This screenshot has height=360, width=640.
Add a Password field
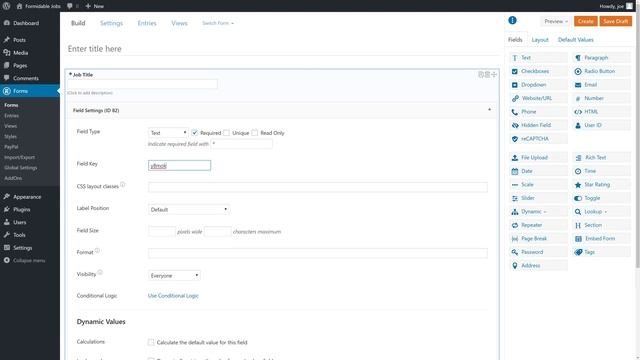pos(538,252)
